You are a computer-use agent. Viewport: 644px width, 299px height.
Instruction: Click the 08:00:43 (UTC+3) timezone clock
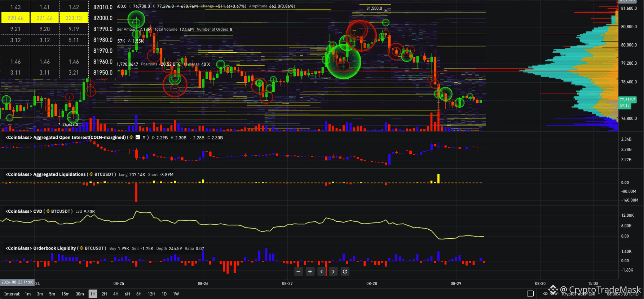623,294
